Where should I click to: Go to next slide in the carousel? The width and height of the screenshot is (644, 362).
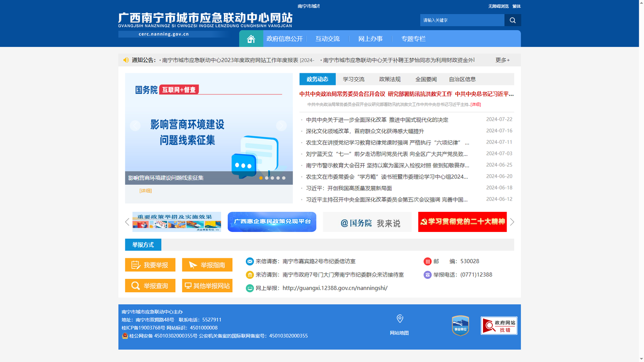pos(281,126)
